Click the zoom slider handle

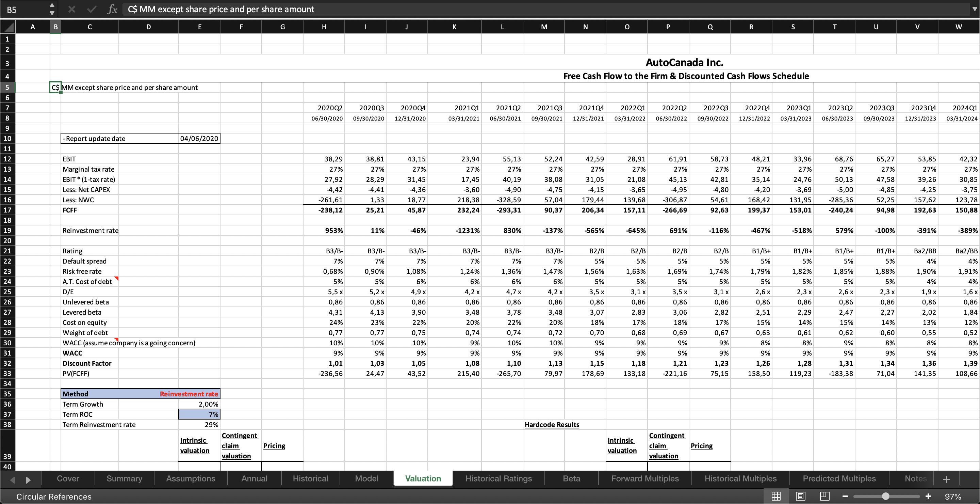click(x=886, y=497)
